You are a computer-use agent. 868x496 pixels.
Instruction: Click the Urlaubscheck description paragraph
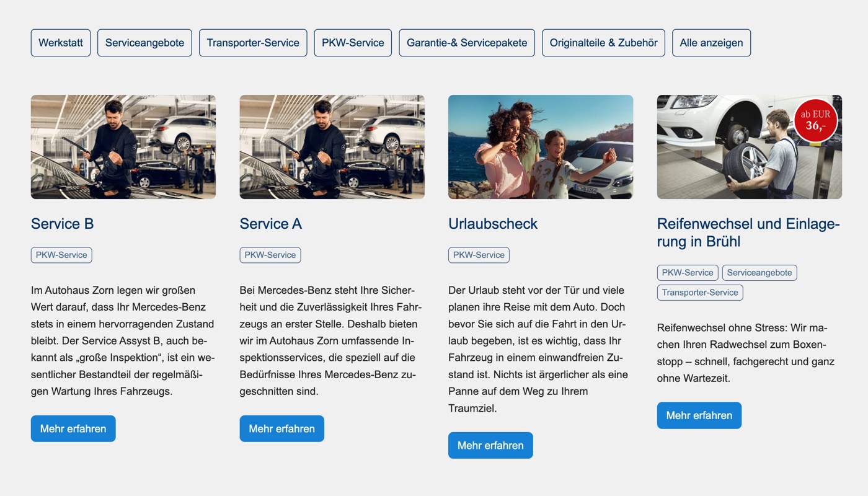point(538,349)
